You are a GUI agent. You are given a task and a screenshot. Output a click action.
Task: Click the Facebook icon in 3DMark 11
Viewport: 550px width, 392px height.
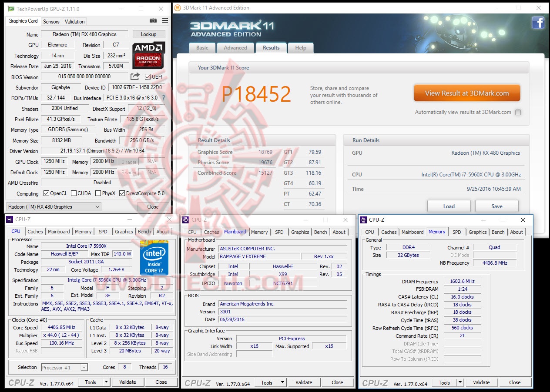(538, 23)
